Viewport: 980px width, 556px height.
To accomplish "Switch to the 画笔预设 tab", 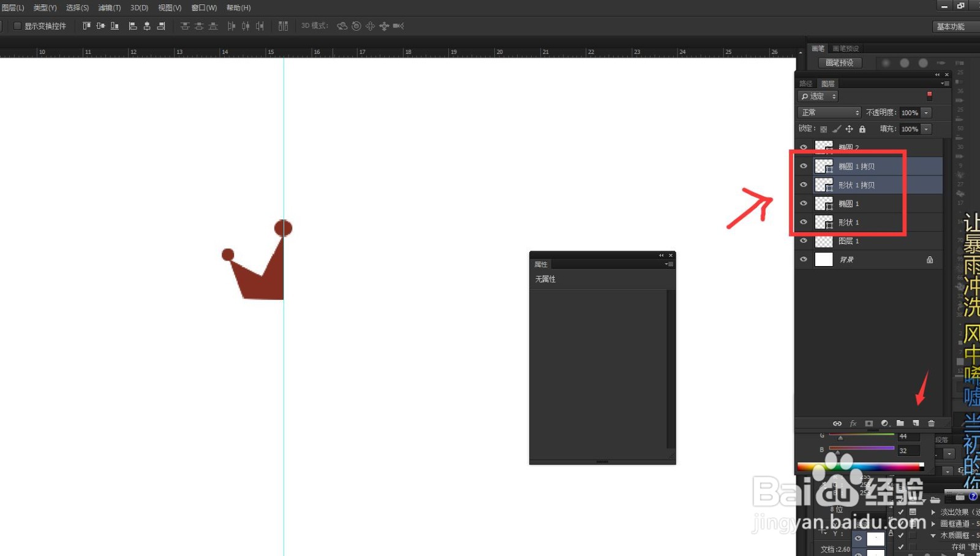I will coord(846,48).
